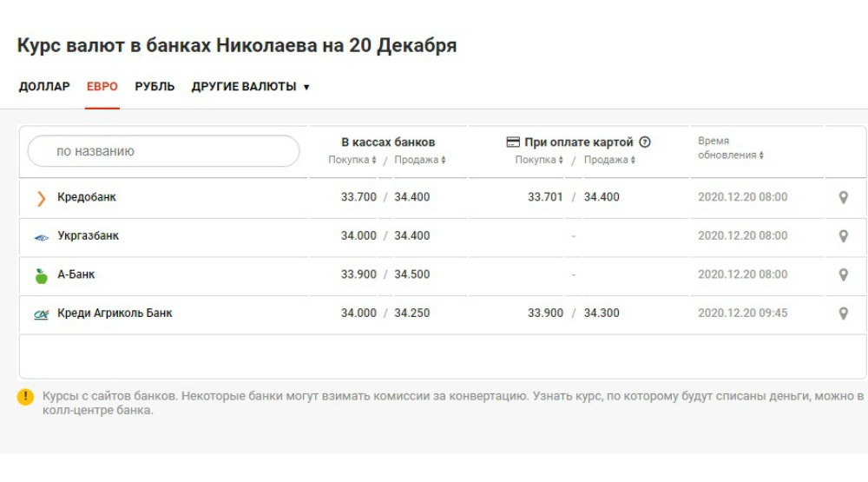This screenshot has width=868, height=482.
Task: Sort by card payment Покупка rate
Action: 539,160
